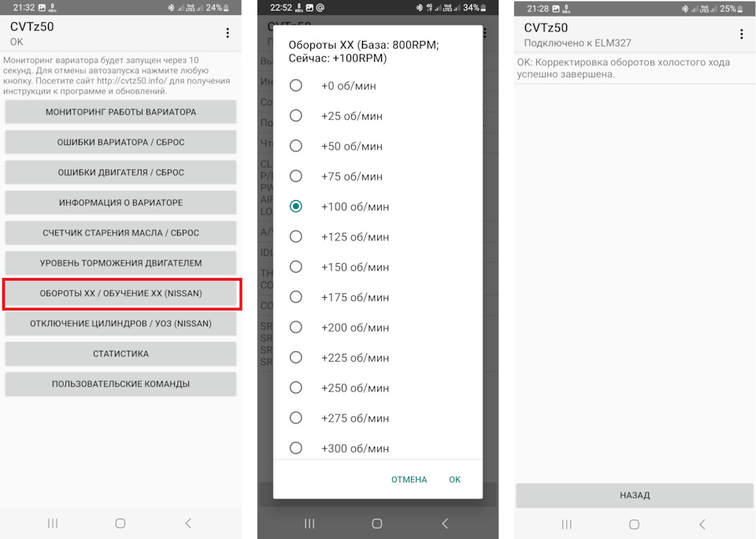
Task: Tap the НАЗАД button
Action: [x=635, y=495]
